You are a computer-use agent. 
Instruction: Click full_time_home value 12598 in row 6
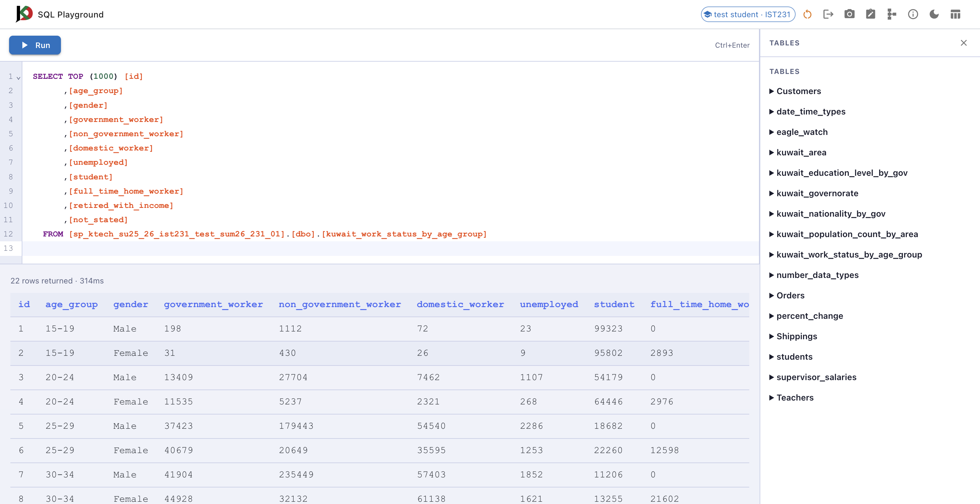click(665, 451)
